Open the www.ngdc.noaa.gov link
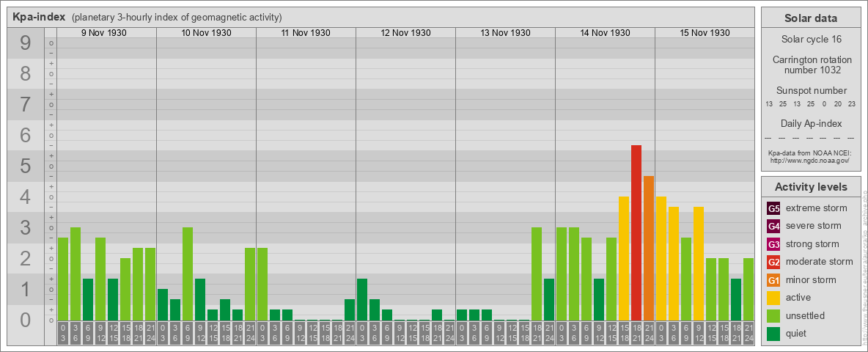 (811, 160)
